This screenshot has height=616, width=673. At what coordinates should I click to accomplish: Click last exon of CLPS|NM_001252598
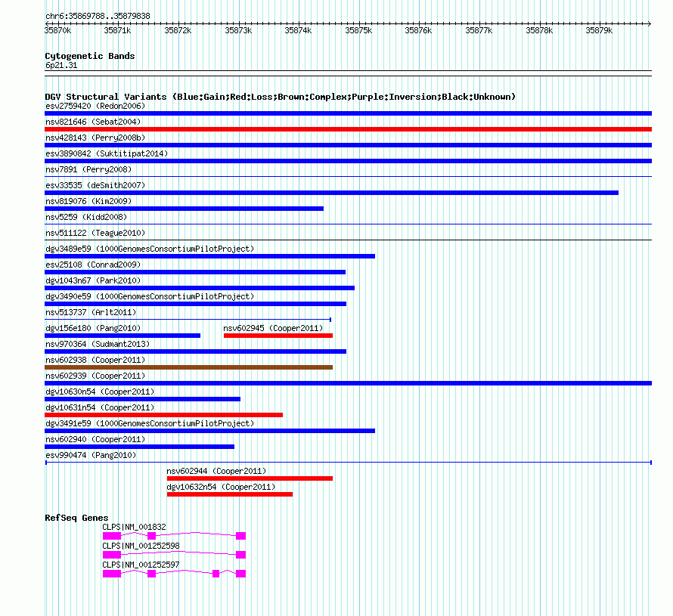240,555
